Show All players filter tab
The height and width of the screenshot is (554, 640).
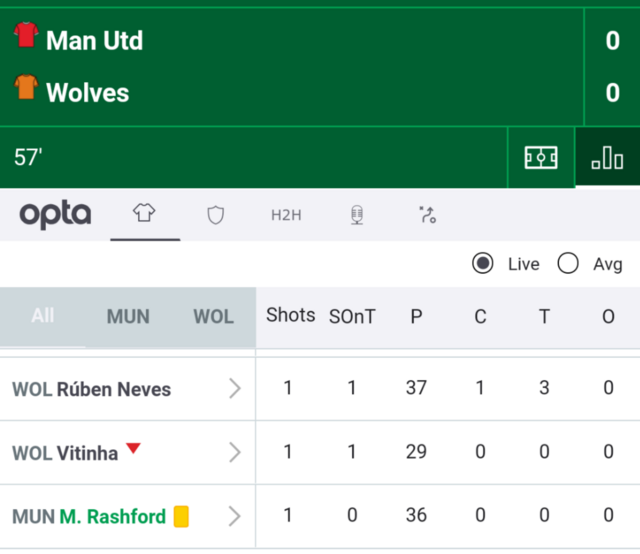[43, 316]
